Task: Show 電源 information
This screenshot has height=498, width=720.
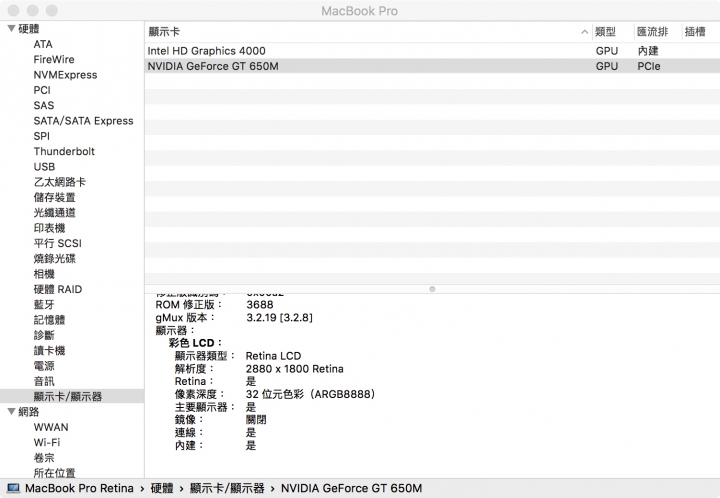Action: click(x=44, y=366)
